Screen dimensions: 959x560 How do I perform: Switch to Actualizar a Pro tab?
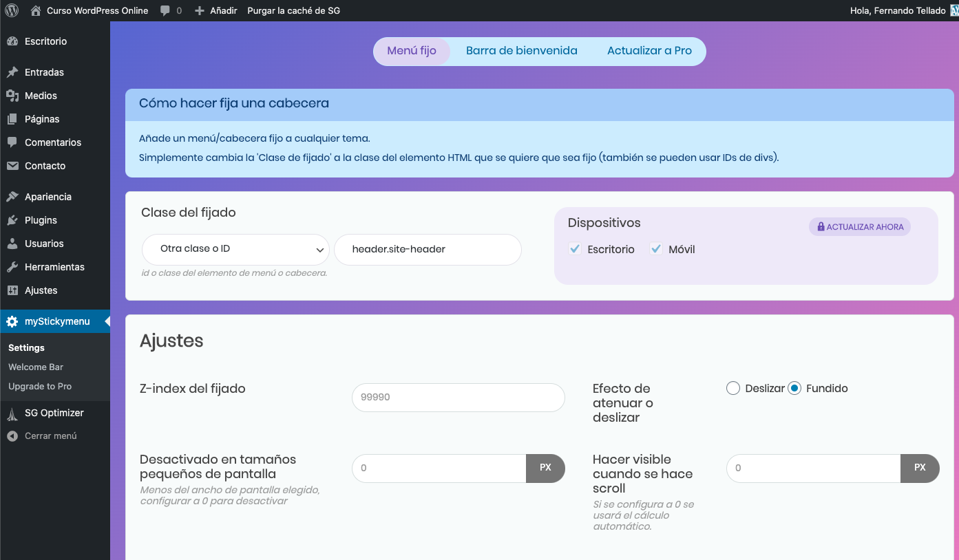coord(649,51)
